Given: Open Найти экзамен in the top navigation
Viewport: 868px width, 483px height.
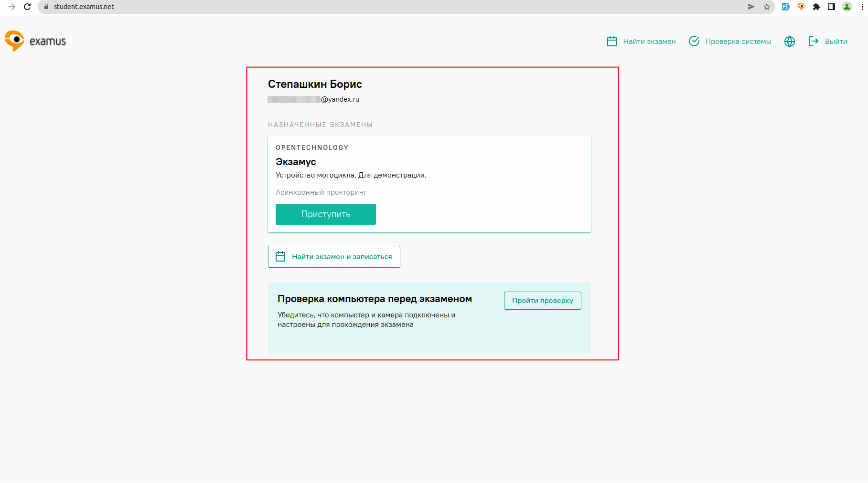Looking at the screenshot, I should (x=641, y=42).
